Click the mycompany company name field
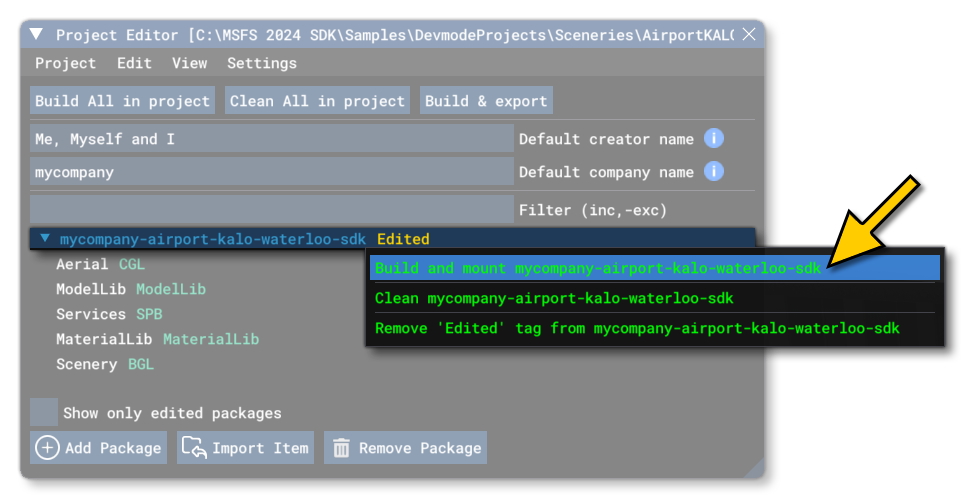This screenshot has height=499, width=965. point(272,172)
